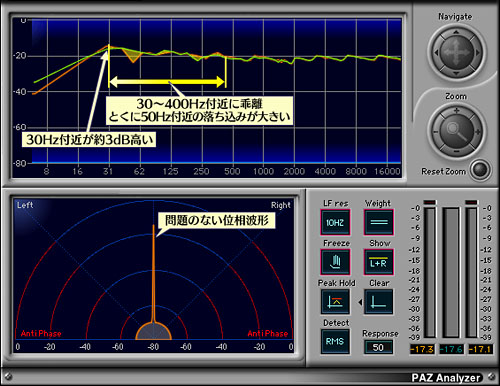Click the Navigate left arrow
The width and height of the screenshot is (500, 386).
[436, 53]
